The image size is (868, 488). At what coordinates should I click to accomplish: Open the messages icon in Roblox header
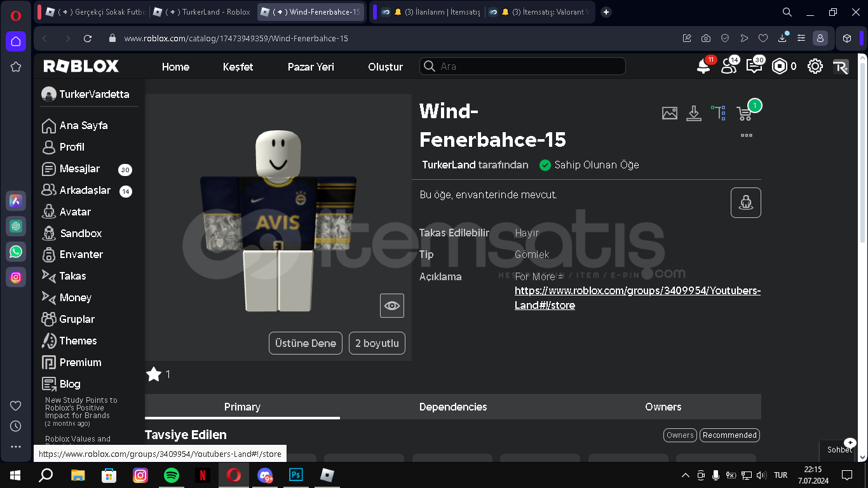pyautogui.click(x=754, y=66)
